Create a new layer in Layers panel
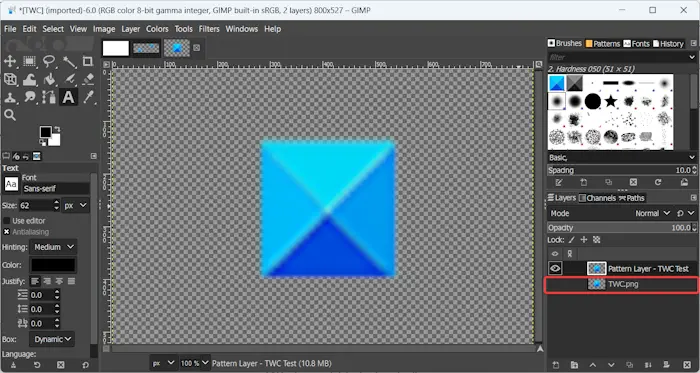The height and width of the screenshot is (373, 700). click(556, 365)
